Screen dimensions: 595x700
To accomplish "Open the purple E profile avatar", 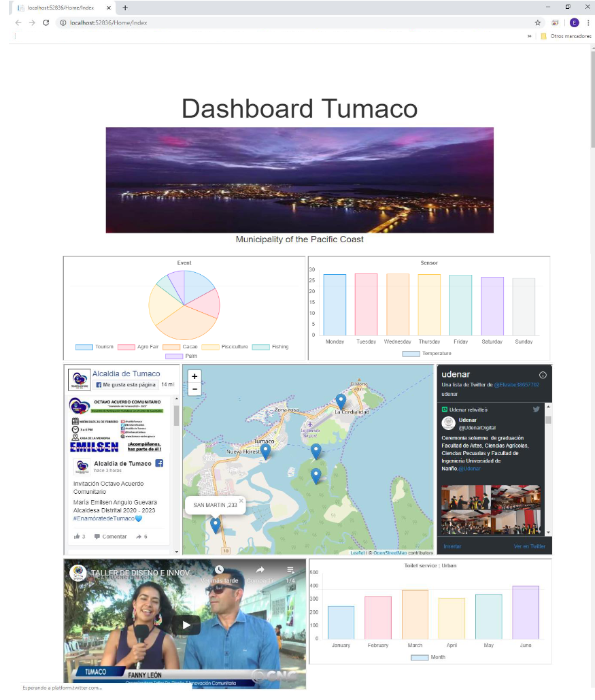I will [x=574, y=22].
